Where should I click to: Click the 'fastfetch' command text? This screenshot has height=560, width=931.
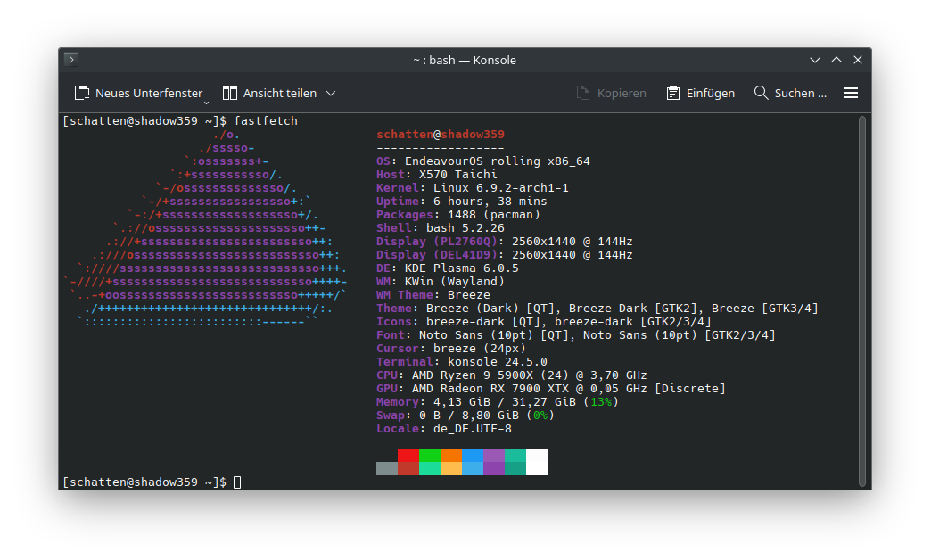(x=266, y=121)
